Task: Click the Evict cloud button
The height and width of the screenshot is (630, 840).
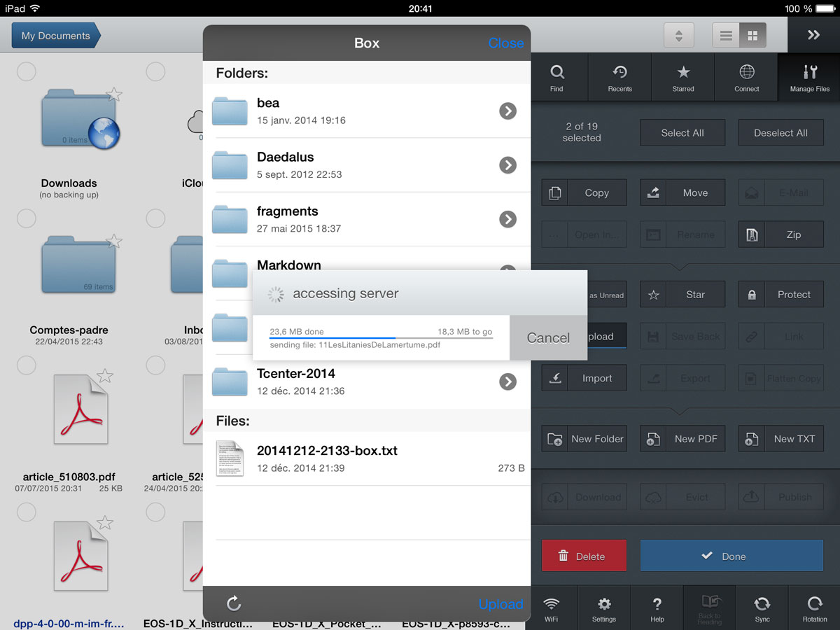Action: pyautogui.click(x=682, y=497)
